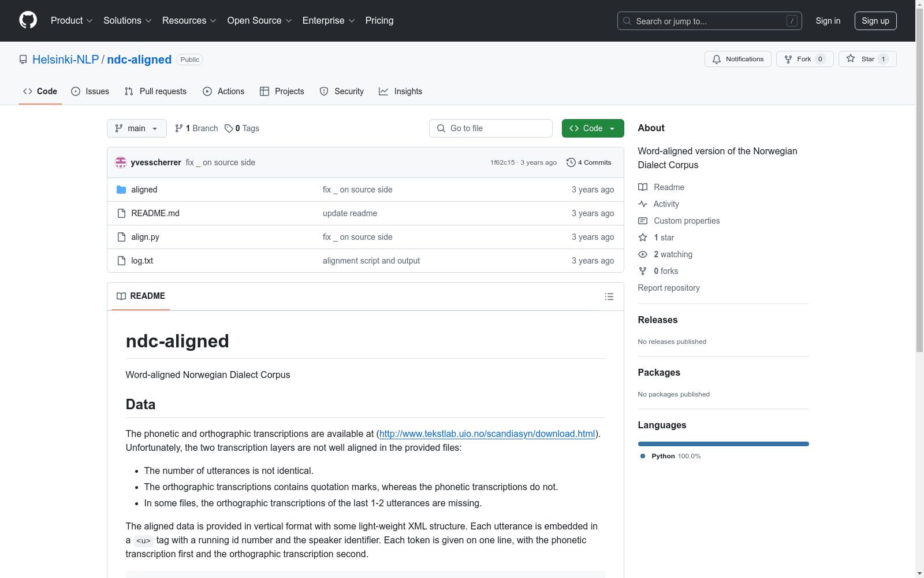
Task: Click the book icon next to Readme
Action: [x=643, y=187]
